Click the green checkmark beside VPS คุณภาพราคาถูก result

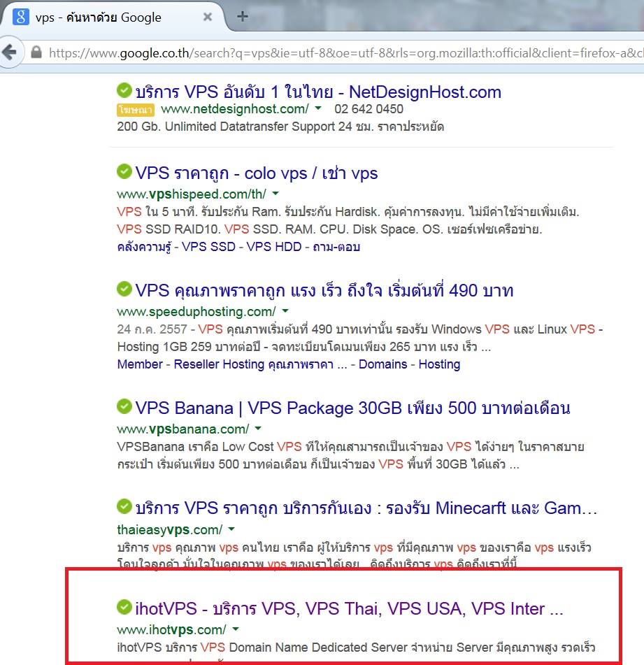point(124,289)
